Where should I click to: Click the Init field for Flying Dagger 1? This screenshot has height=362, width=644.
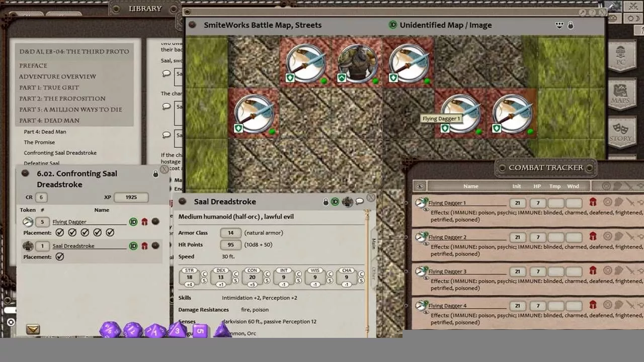(x=517, y=203)
